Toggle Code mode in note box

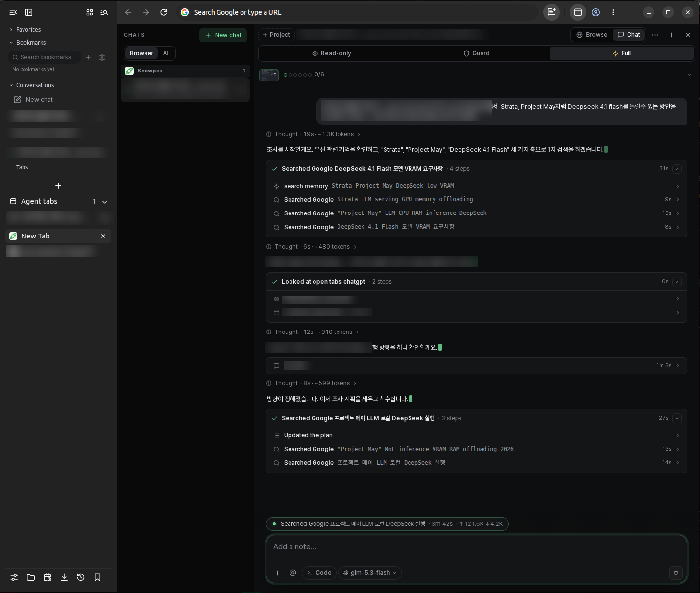coord(319,573)
